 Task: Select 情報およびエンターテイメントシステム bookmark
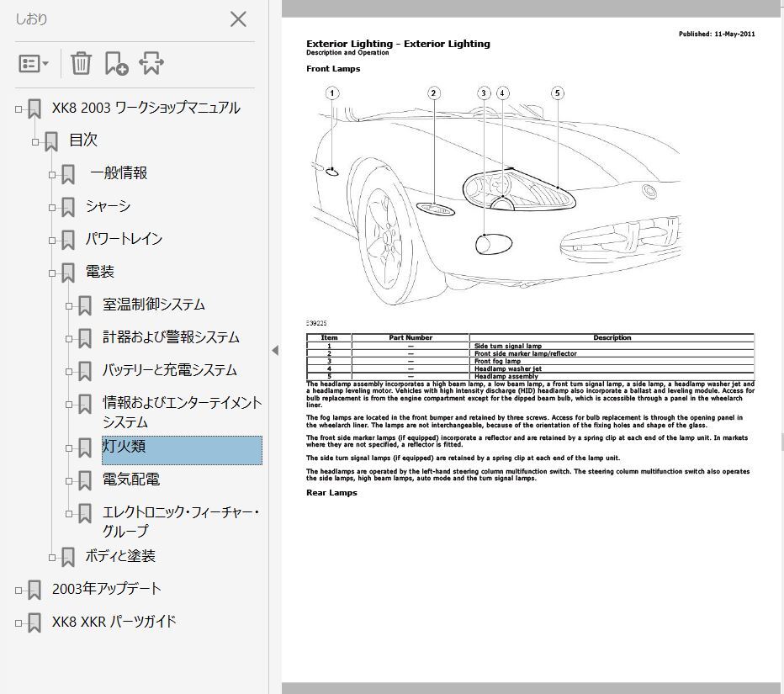pos(182,412)
